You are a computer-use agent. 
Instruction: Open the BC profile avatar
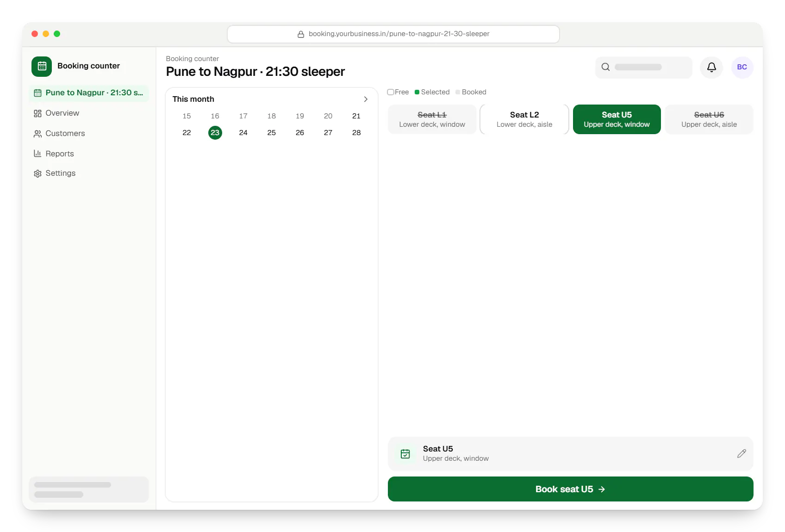pyautogui.click(x=742, y=67)
